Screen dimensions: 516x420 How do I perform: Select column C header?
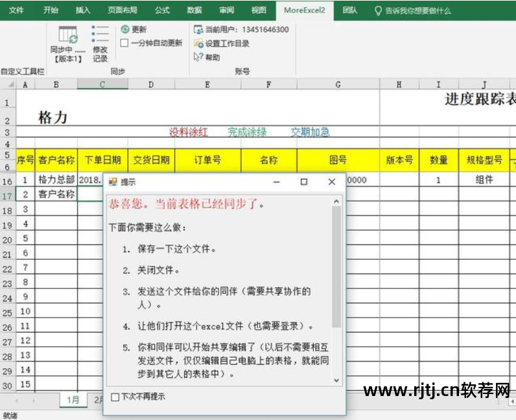click(x=102, y=85)
